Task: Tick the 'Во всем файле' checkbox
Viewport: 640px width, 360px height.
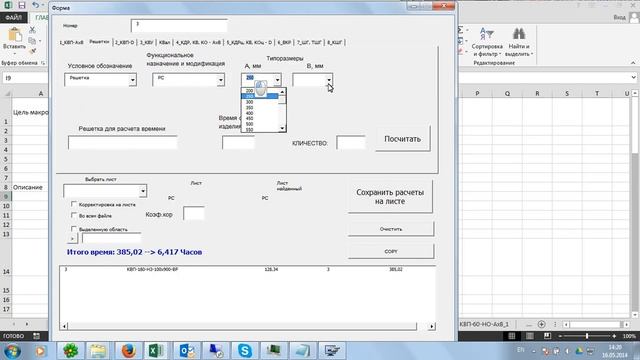Action: (74, 215)
